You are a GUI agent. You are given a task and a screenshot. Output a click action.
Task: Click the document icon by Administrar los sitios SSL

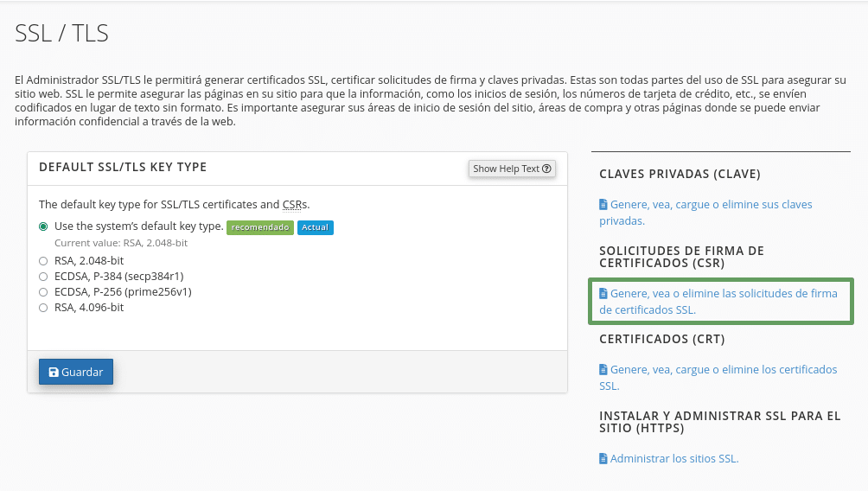[603, 459]
